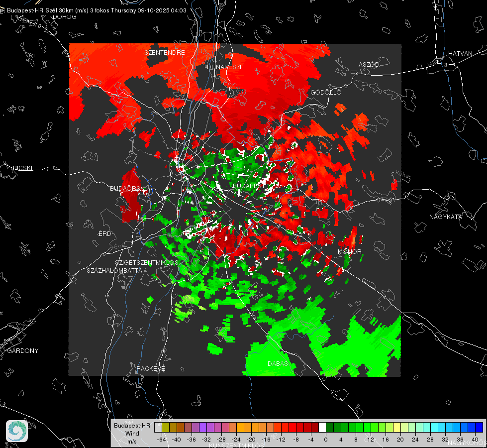
Task: Click the ÉRD city label
Action: (x=104, y=234)
